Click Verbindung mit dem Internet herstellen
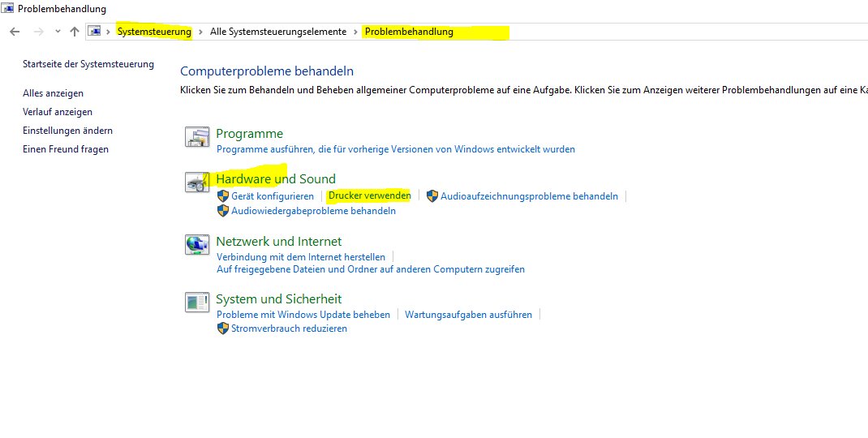Image resolution: width=868 pixels, height=438 pixels. [301, 257]
